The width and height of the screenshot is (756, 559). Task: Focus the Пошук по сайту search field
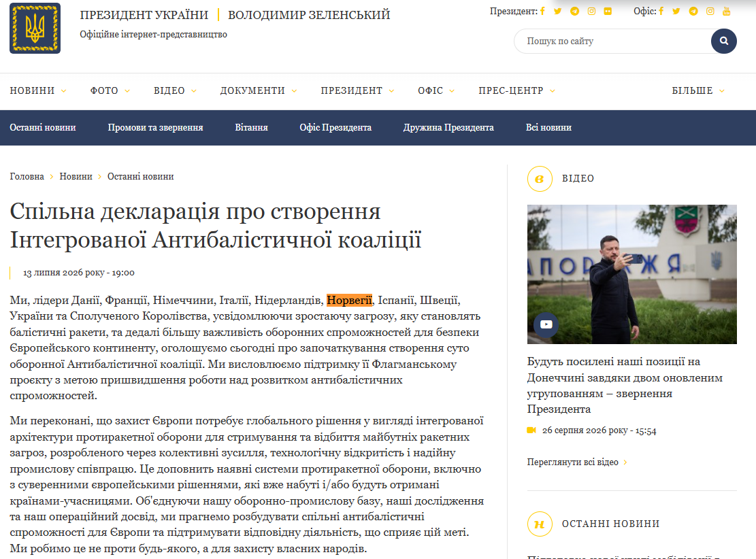point(612,41)
